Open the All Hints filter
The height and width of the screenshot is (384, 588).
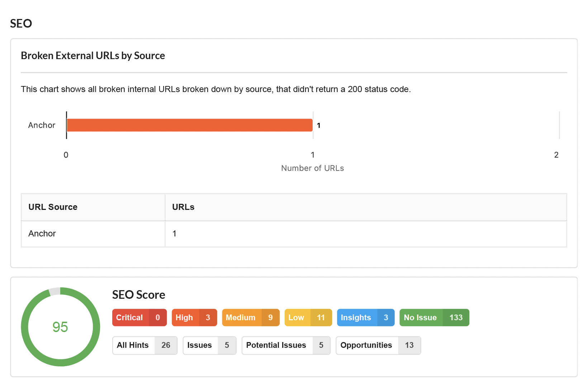point(145,345)
